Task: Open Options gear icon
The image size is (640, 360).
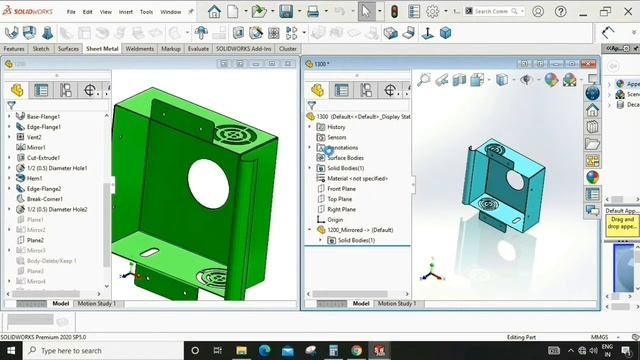Action: (432, 11)
